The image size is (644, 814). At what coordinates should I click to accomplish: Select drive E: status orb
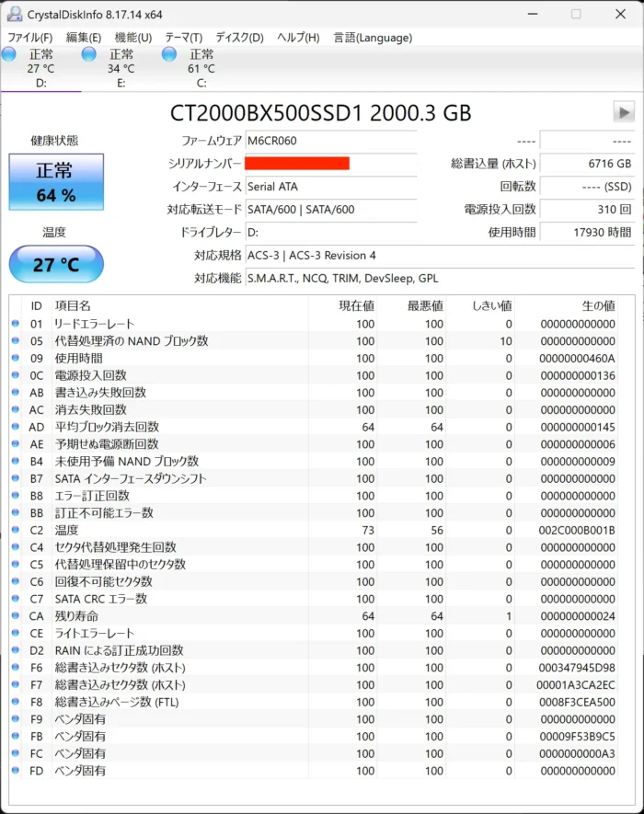[89, 55]
